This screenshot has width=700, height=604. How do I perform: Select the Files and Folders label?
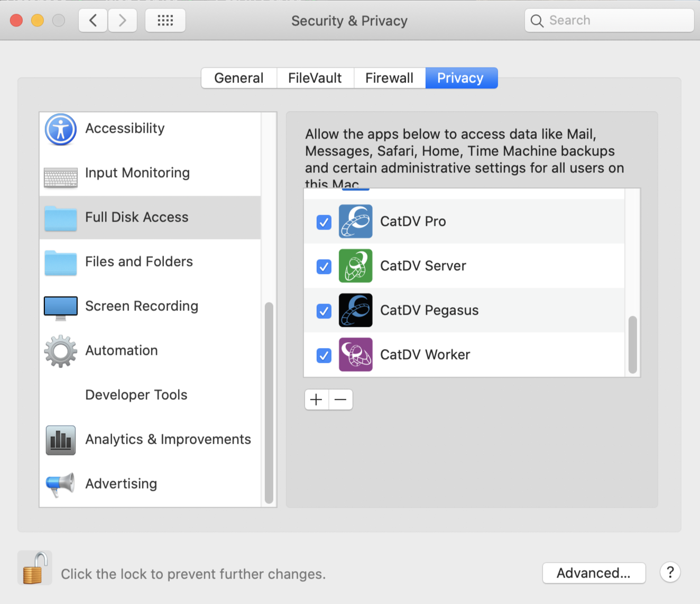pos(139,262)
